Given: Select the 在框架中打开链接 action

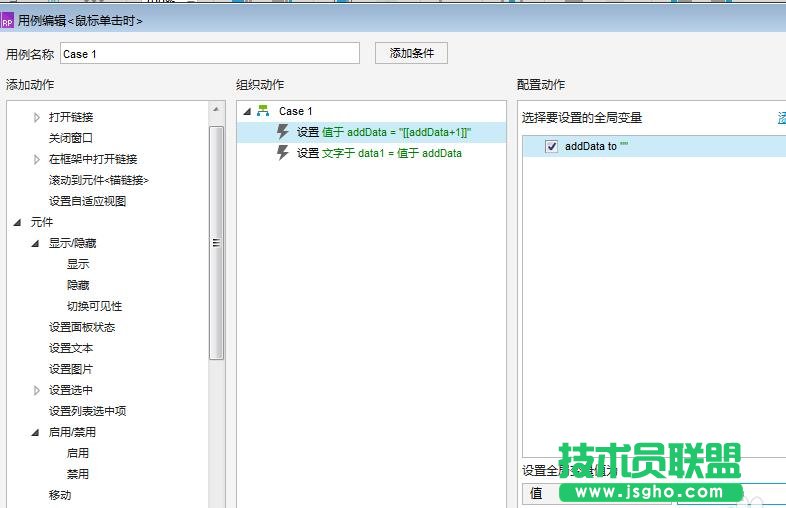Looking at the screenshot, I should pos(93,159).
